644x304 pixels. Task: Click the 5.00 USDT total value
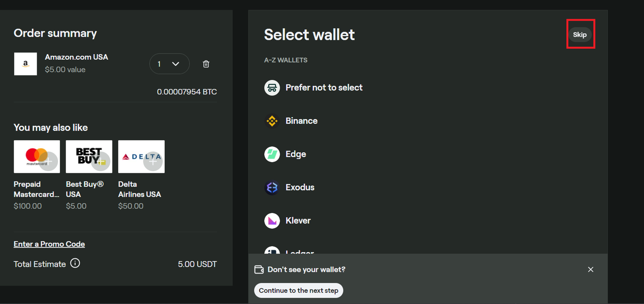pyautogui.click(x=197, y=264)
